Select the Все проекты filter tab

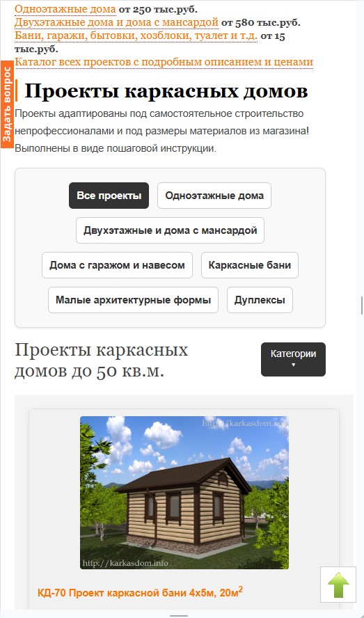109,196
